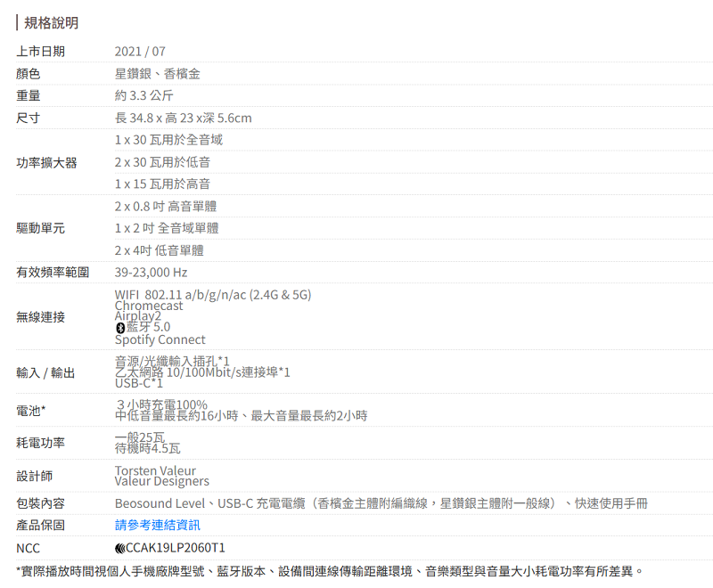The height and width of the screenshot is (588, 713).
Task: Select the weight value 約 3.3 公斤
Action: pos(144,95)
